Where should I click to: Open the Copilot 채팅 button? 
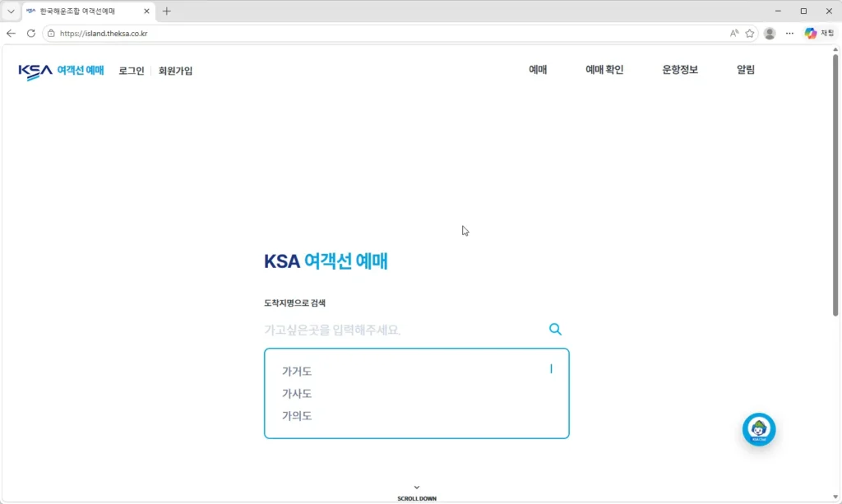pyautogui.click(x=820, y=33)
